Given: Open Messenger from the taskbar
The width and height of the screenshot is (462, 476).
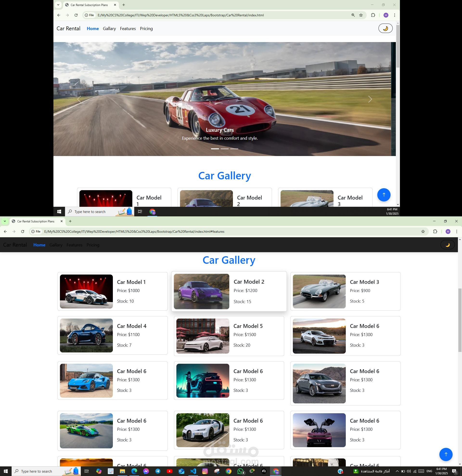Looking at the screenshot, I should click(x=146, y=471).
